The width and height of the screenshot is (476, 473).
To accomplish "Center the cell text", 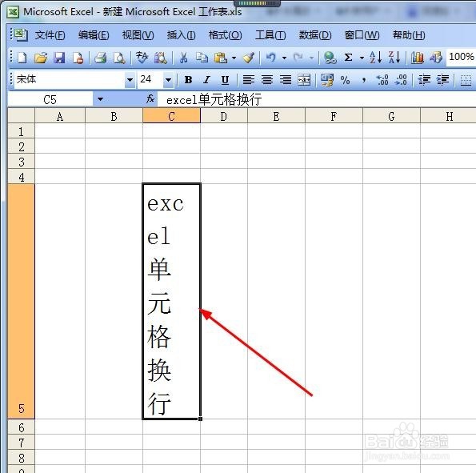I will [267, 80].
